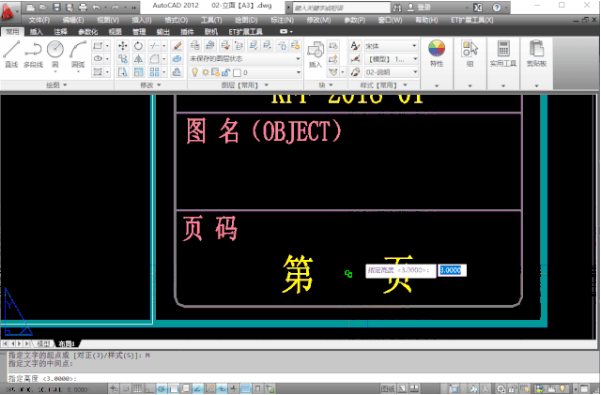Click the Trim tool icon
The width and height of the screenshot is (601, 395).
(154, 46)
